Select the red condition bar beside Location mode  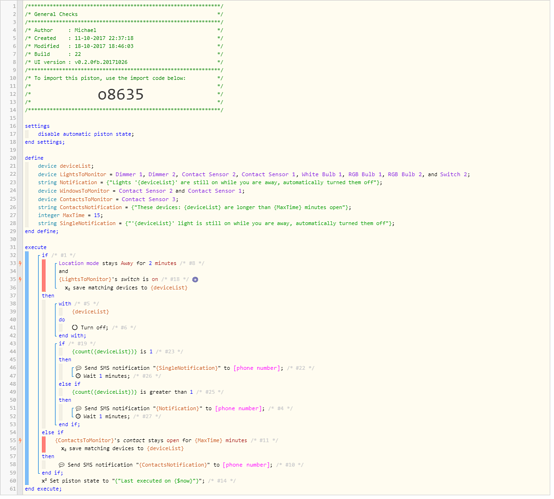44,277
